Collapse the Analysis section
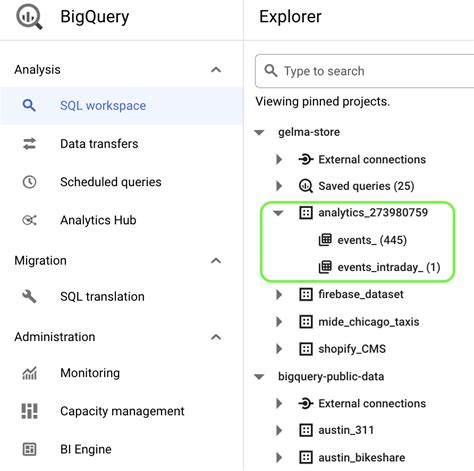This screenshot has height=471, width=474. pos(216,70)
